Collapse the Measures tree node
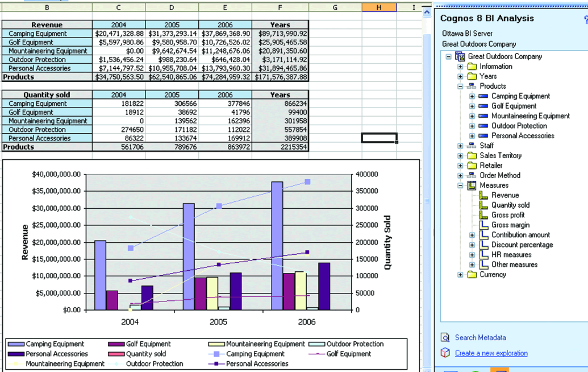The height and width of the screenshot is (372, 588). [460, 185]
